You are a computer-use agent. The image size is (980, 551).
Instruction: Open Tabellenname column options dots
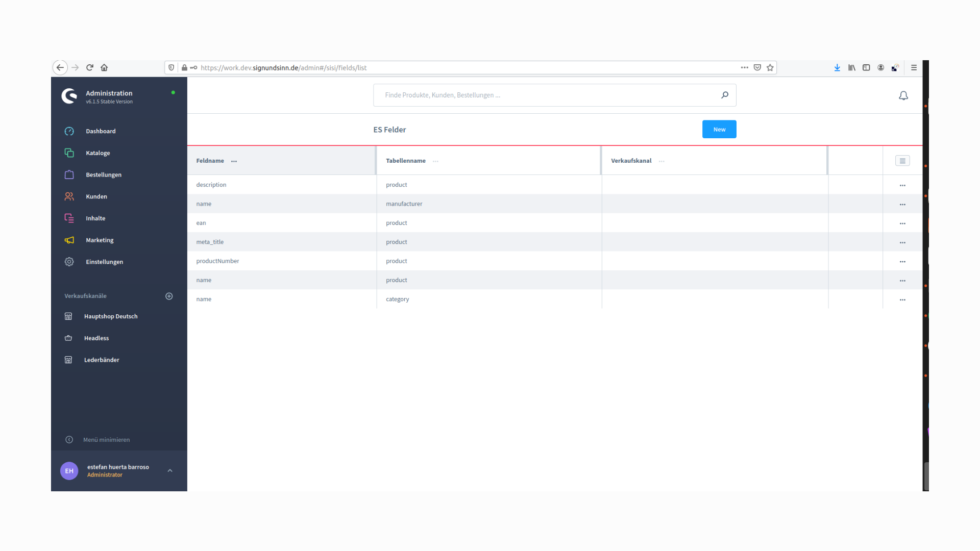pyautogui.click(x=435, y=161)
